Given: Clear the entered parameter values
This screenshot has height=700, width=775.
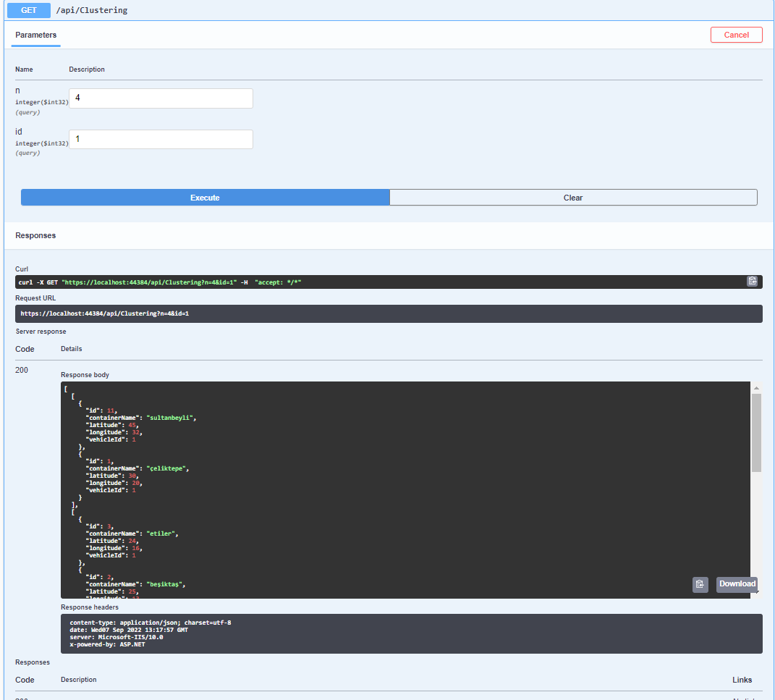Looking at the screenshot, I should coord(573,197).
